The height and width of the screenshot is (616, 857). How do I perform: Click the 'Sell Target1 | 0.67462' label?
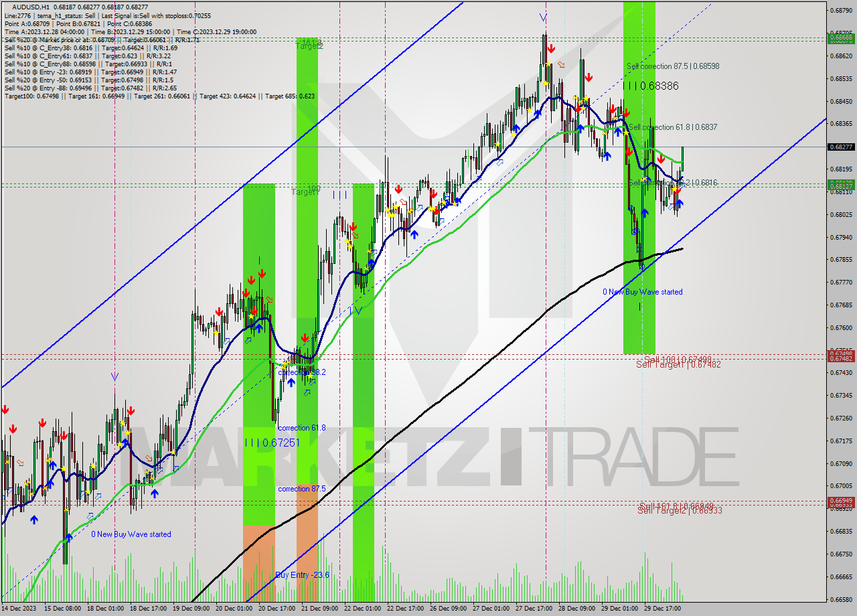pyautogui.click(x=678, y=365)
